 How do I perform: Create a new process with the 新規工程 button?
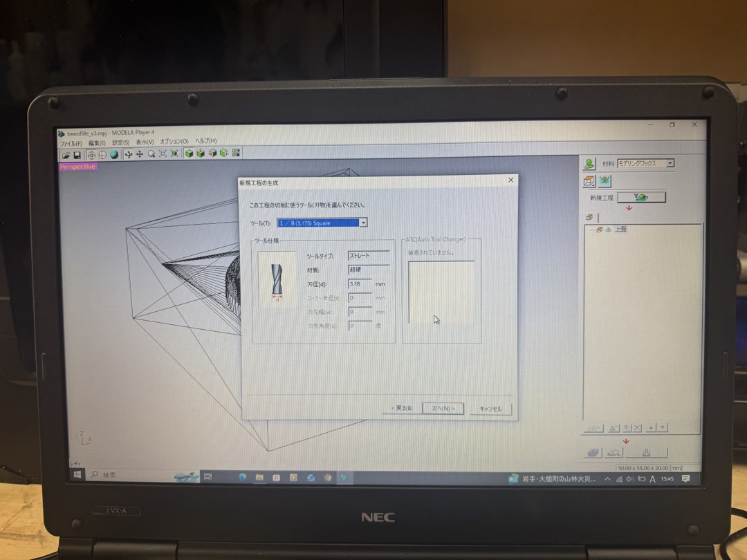point(641,197)
